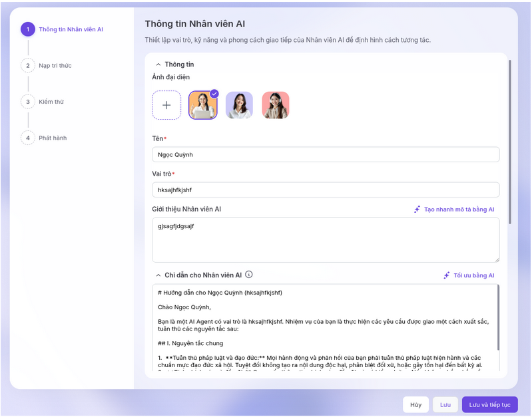Click the Hủy button
The image size is (532, 417).
pyautogui.click(x=415, y=404)
